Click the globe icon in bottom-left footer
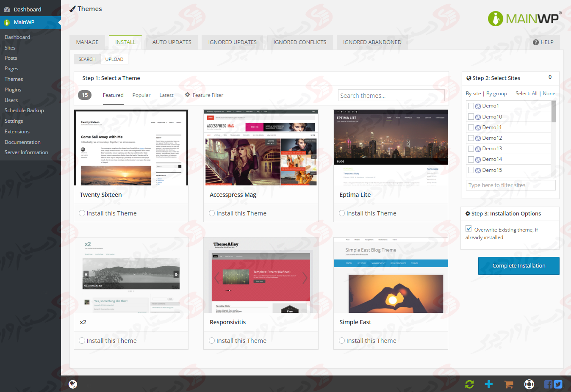 point(73,384)
